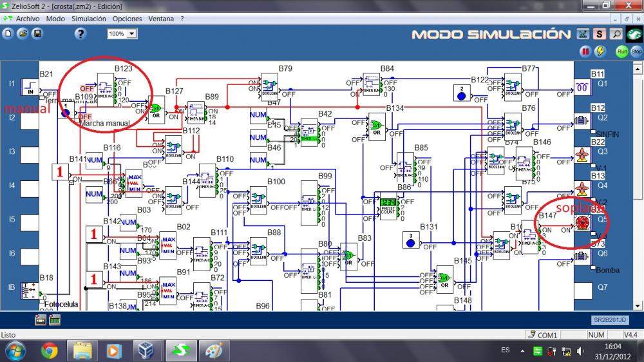
Task: Open the Modo menu
Action: 55,19
